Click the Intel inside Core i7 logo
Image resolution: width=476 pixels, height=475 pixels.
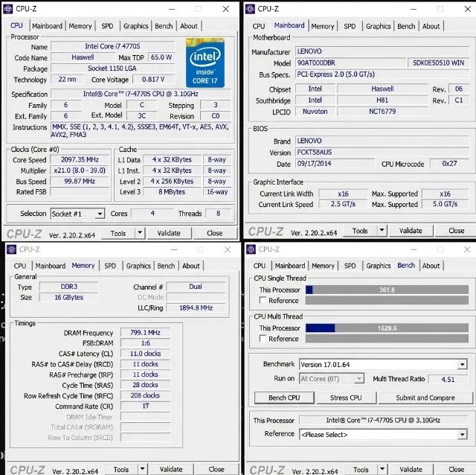205,63
